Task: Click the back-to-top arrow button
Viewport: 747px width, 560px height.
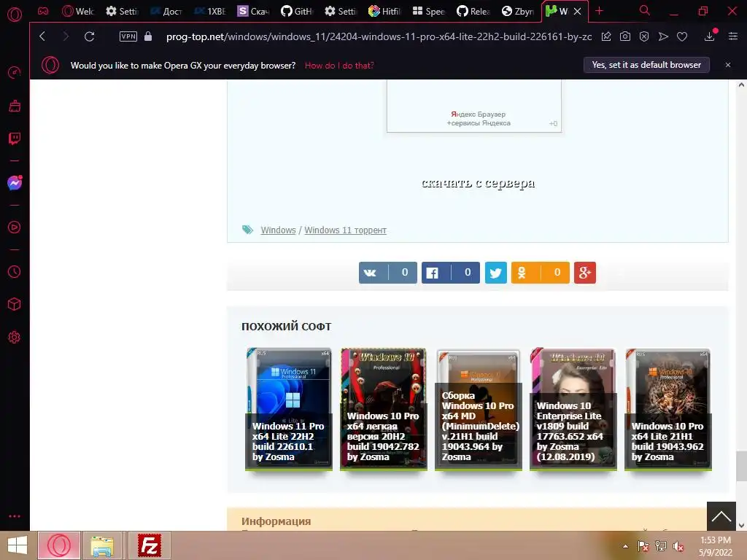Action: (721, 516)
